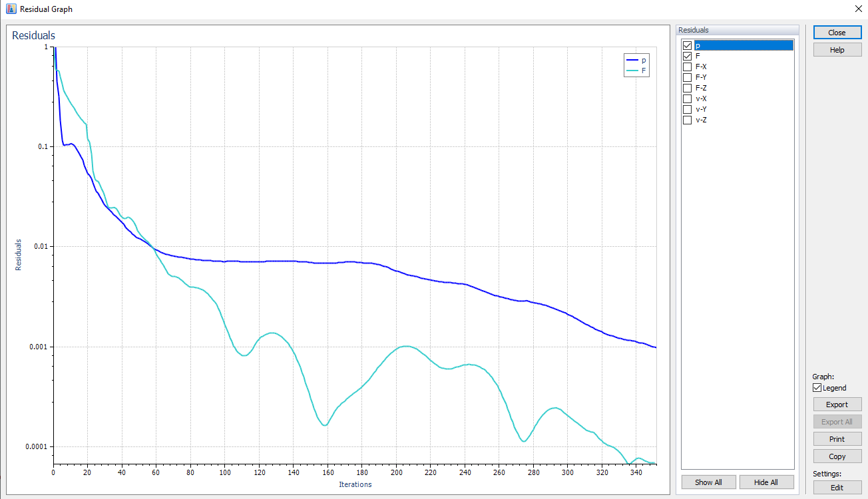Click the Hide All button
The height and width of the screenshot is (499, 868).
766,482
